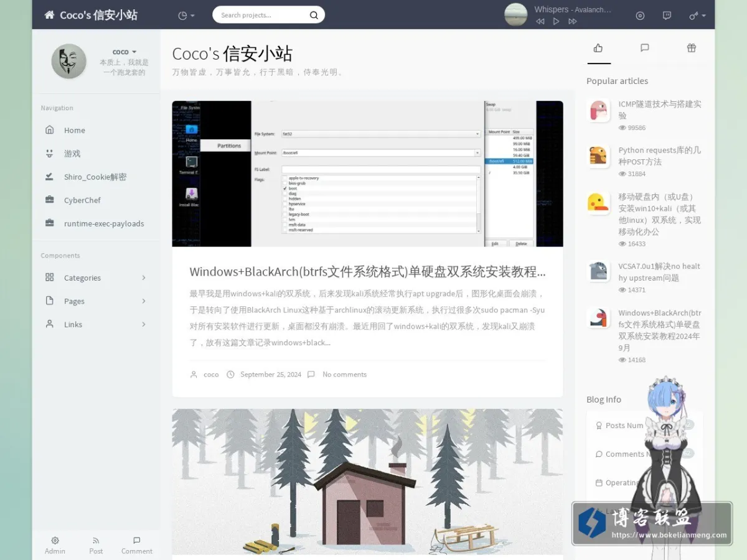Viewport: 747px width, 560px height.
Task: Switch to the gift box tab
Action: 692,48
